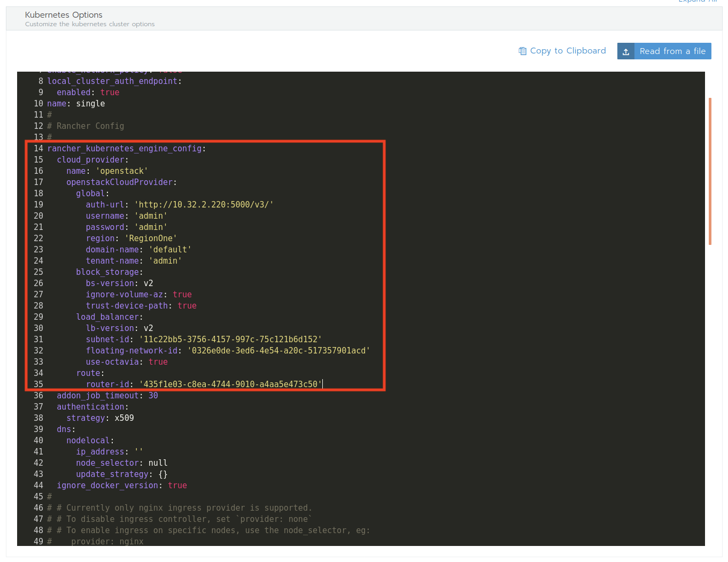728x562 pixels.
Task: Click the 'node_selector: null' line
Action: [122, 463]
